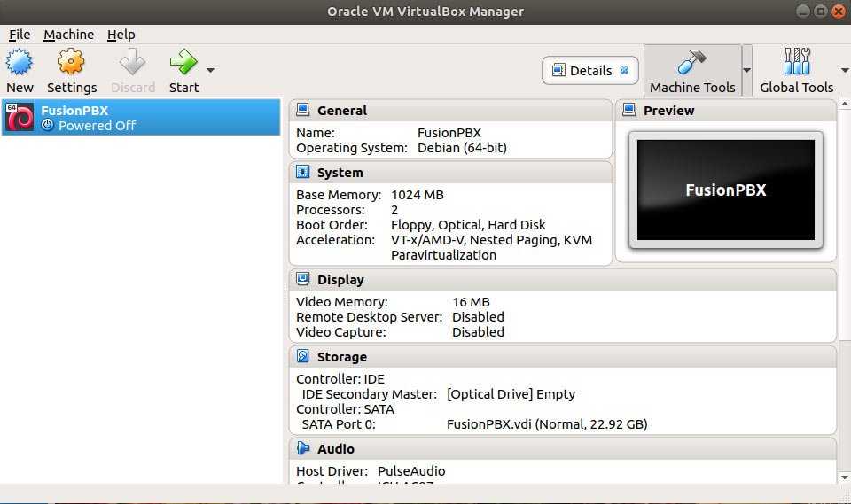
Task: Click the FusionPBX.vdi disk entry
Action: coord(547,424)
